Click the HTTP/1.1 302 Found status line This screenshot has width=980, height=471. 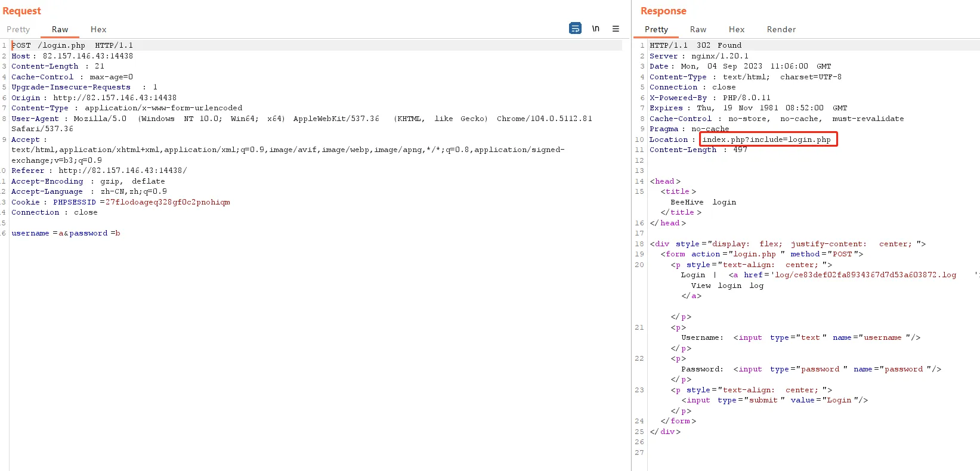[695, 45]
